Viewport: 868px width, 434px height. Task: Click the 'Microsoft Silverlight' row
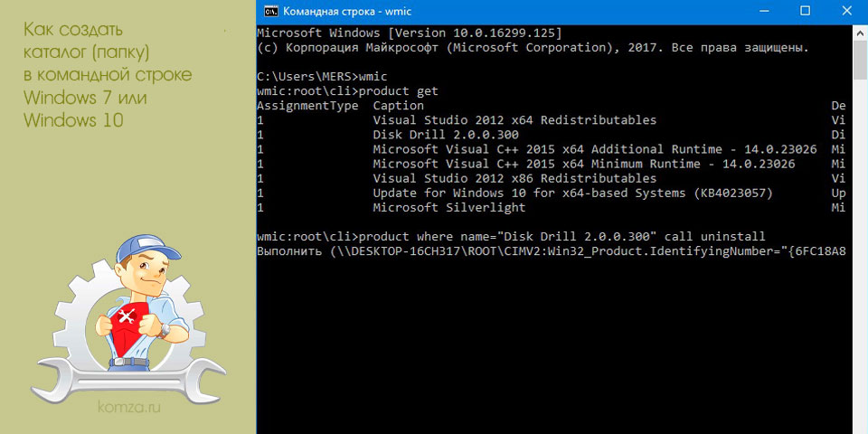pyautogui.click(x=551, y=208)
